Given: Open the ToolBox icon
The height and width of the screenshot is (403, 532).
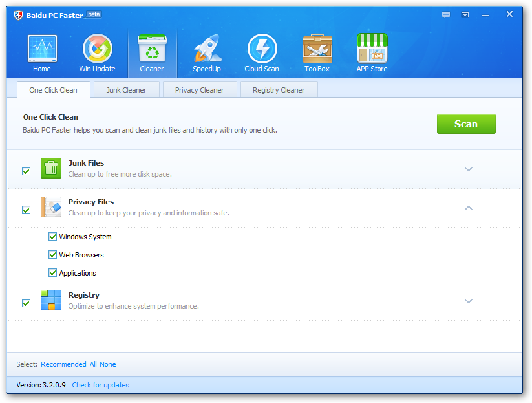Looking at the screenshot, I should point(317,49).
